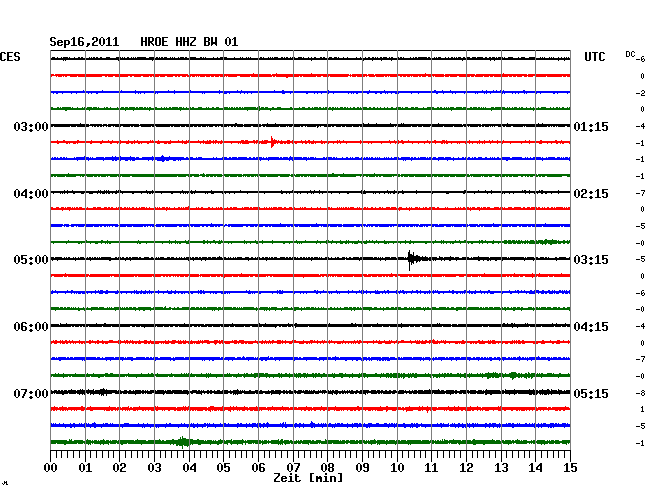Click the 13 tick on the minute axis
This screenshot has height=494, width=650.
[501, 468]
